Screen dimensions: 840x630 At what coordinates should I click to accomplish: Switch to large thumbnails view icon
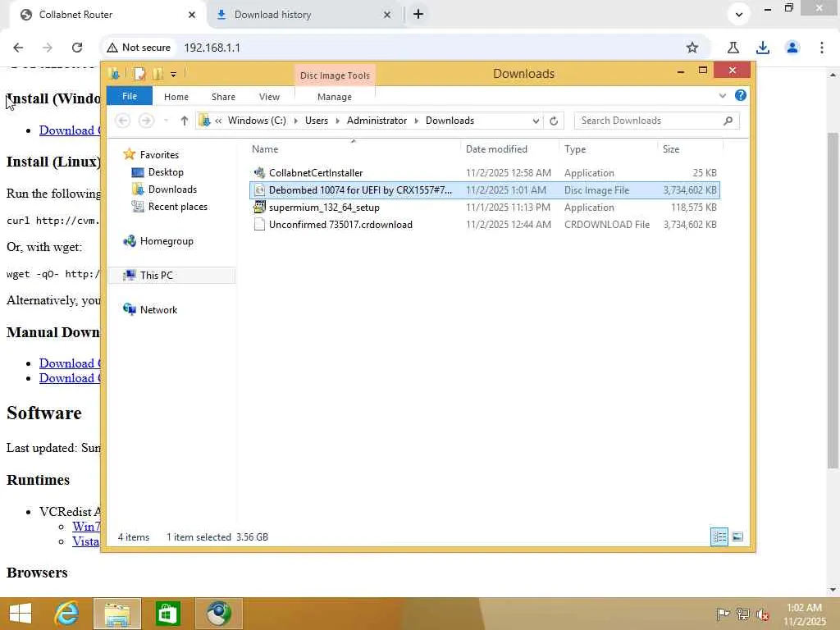737,536
